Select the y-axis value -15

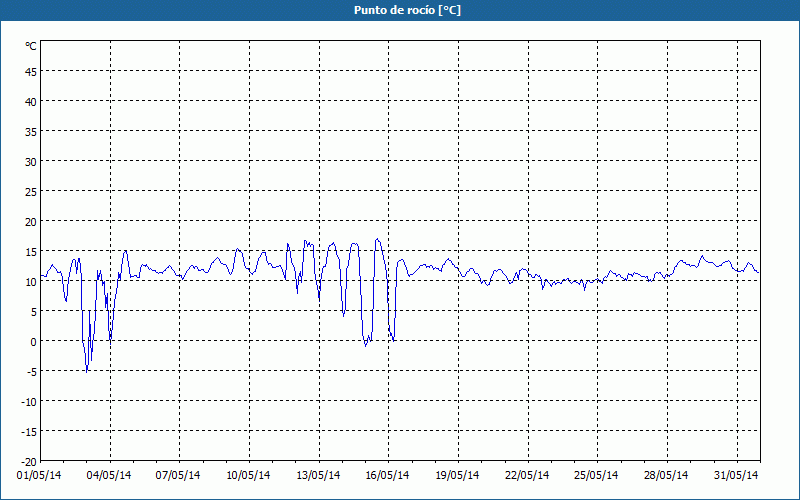(x=29, y=432)
